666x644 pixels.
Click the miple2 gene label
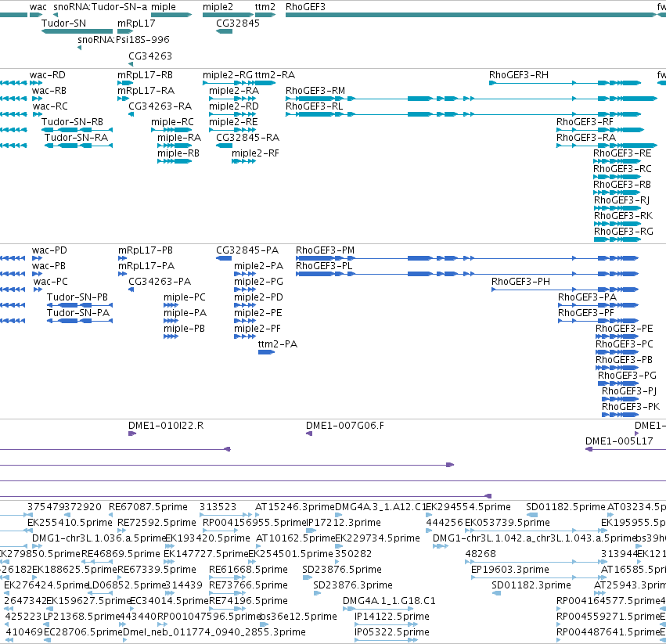pos(218,7)
